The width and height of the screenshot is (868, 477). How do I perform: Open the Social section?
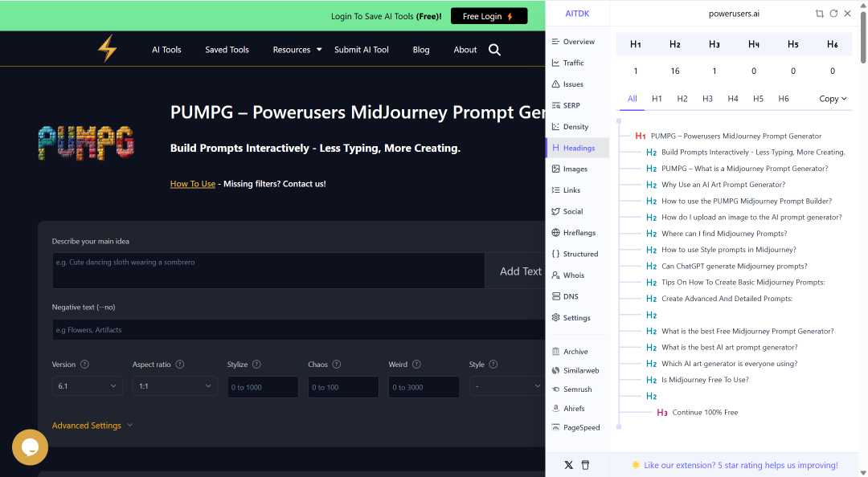pyautogui.click(x=567, y=211)
